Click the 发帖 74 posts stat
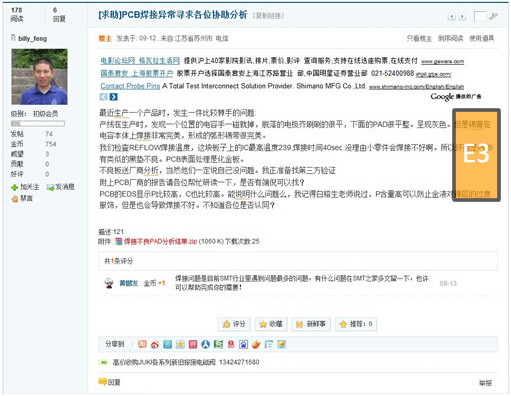The height and width of the screenshot is (396, 511). click(32, 134)
